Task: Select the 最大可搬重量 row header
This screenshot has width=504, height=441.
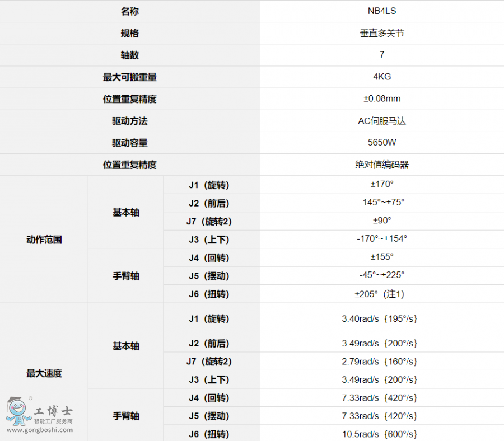Action: [129, 77]
